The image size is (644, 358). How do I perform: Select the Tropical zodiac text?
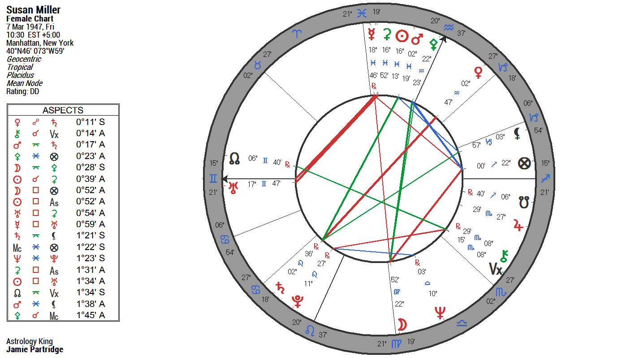click(x=20, y=67)
